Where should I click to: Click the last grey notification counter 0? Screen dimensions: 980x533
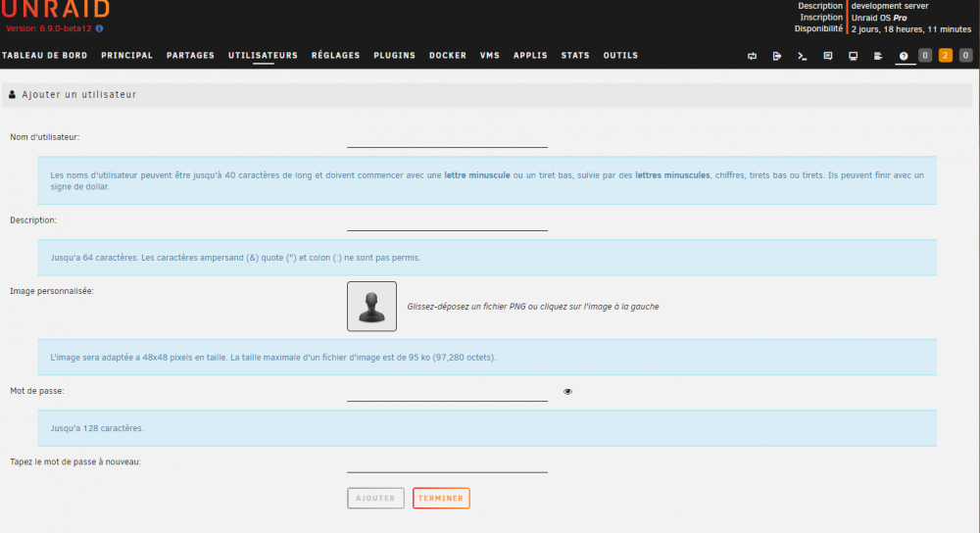tap(965, 56)
